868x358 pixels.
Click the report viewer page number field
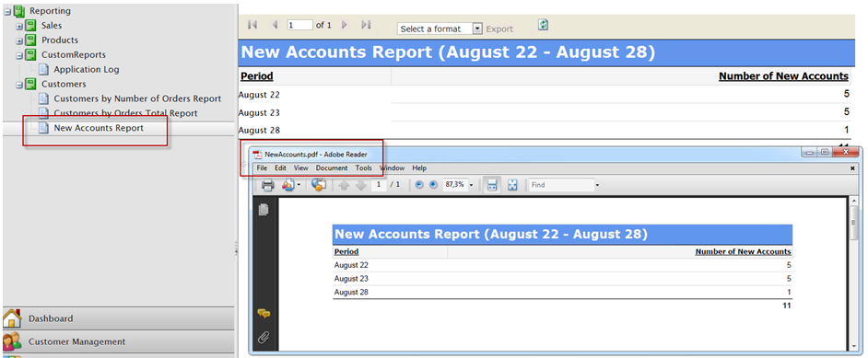point(300,25)
